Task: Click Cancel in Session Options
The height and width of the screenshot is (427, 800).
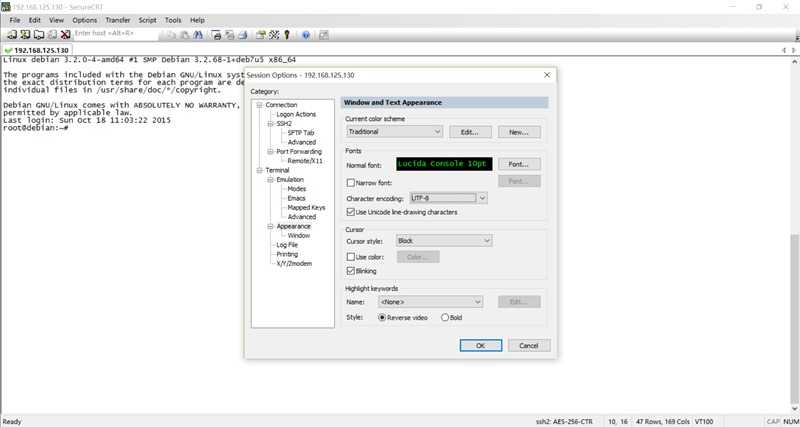Action: (529, 345)
